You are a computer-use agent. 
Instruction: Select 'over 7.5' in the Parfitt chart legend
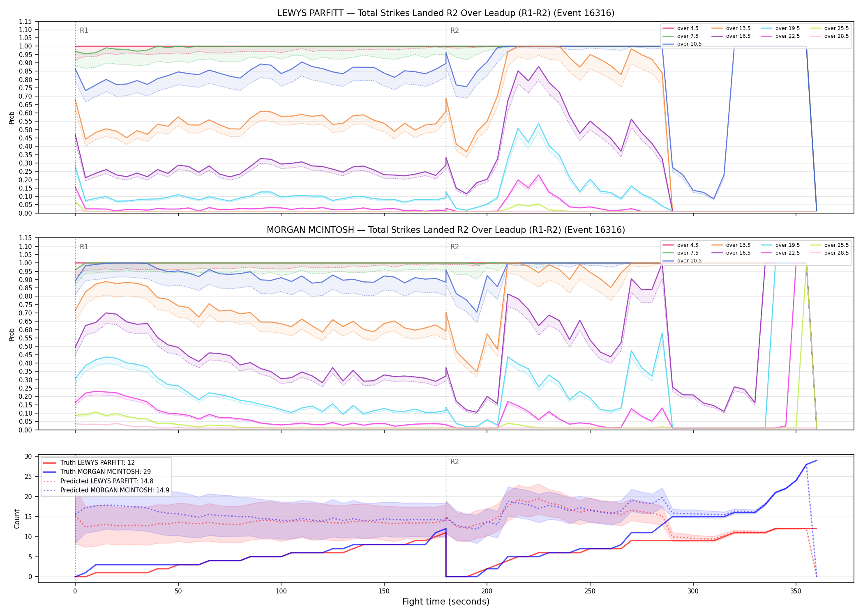point(681,36)
